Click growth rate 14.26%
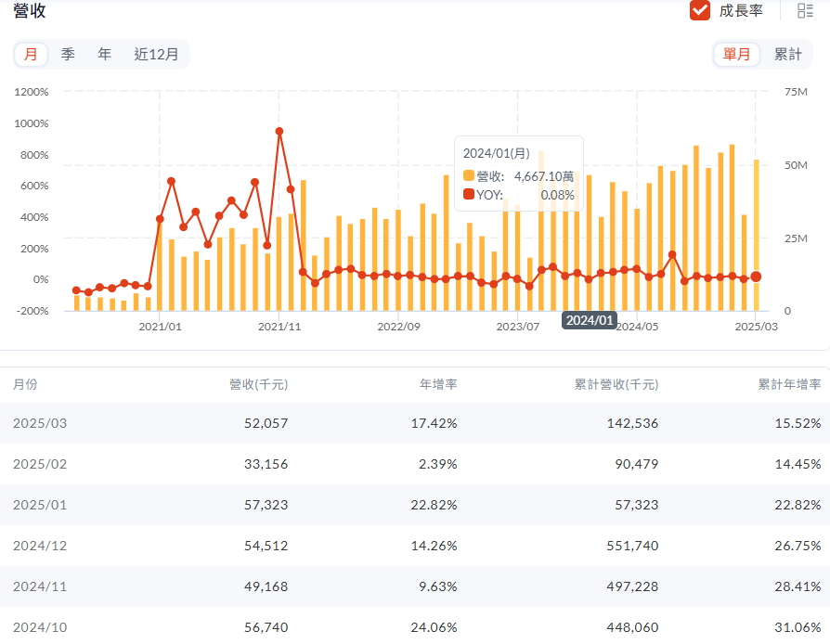This screenshot has height=644, width=830. 434,546
